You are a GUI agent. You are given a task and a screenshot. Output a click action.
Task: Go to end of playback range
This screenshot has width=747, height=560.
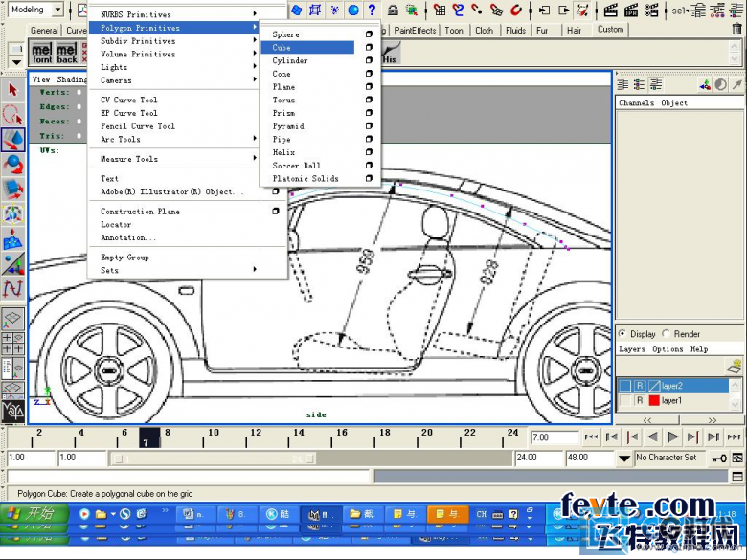point(735,437)
